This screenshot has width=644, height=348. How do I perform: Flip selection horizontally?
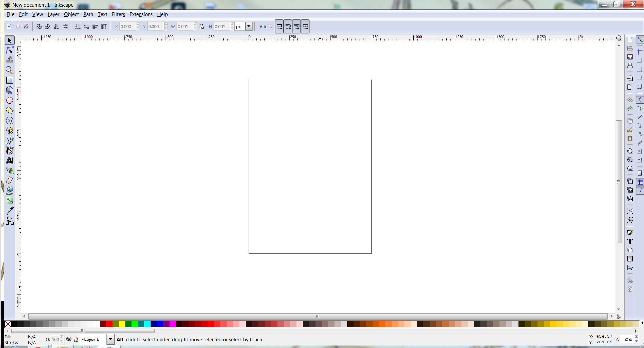[56, 26]
